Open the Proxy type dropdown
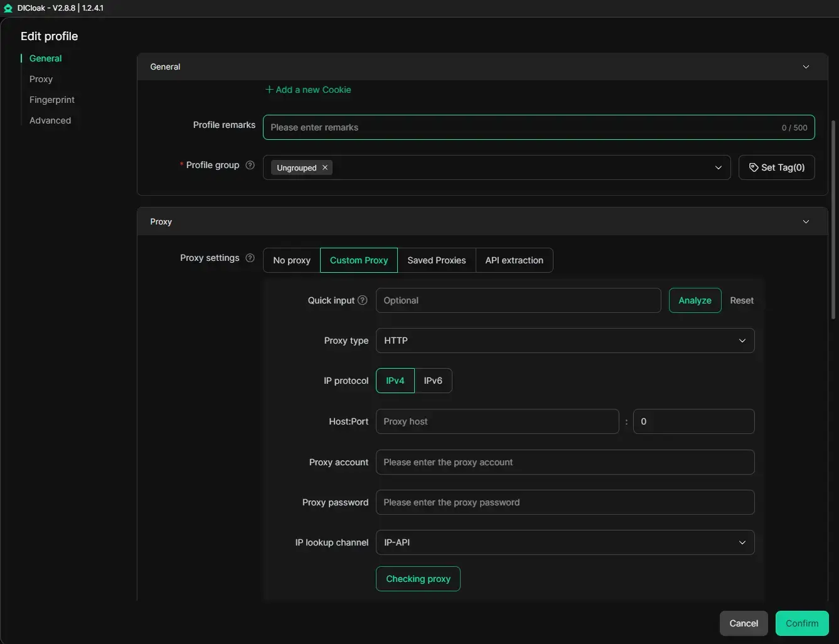Viewport: 839px width, 644px height. [x=565, y=340]
